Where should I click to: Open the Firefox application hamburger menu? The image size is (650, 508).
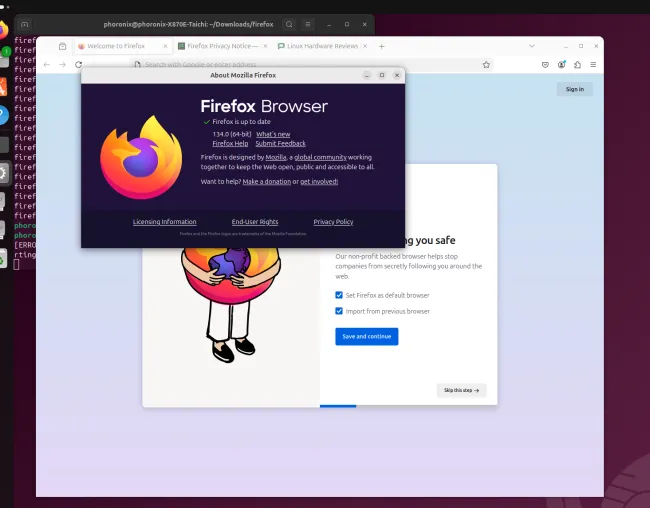(x=593, y=65)
